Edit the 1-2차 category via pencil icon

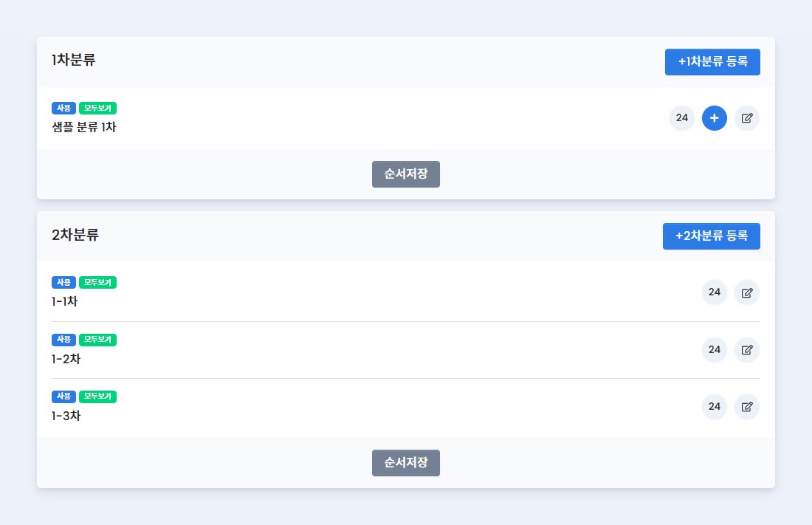[x=747, y=350]
